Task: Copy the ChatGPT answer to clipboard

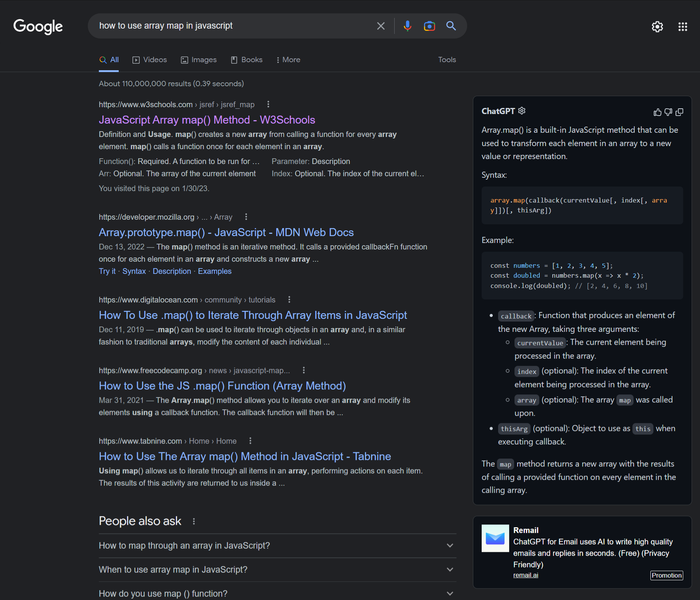Action: coord(679,112)
